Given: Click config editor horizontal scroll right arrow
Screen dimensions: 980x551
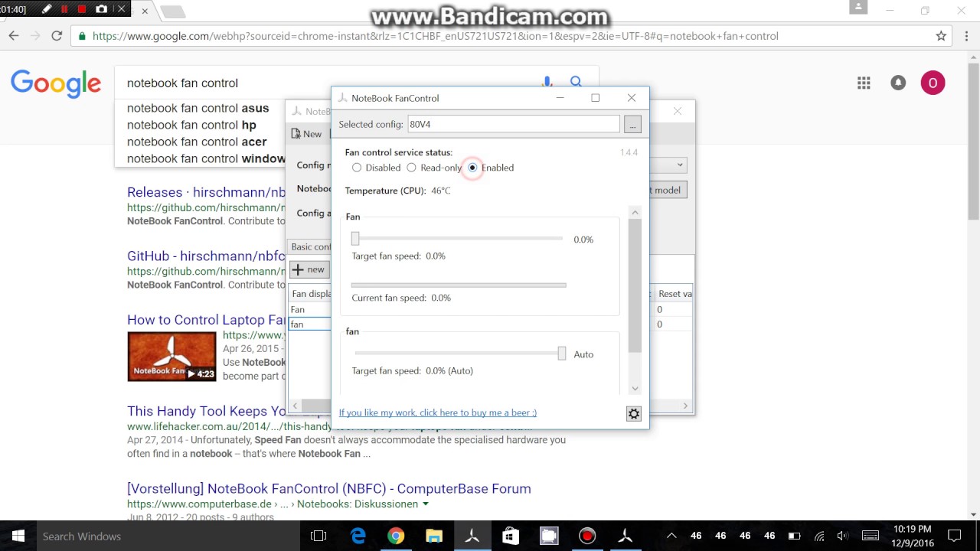Looking at the screenshot, I should tap(685, 406).
